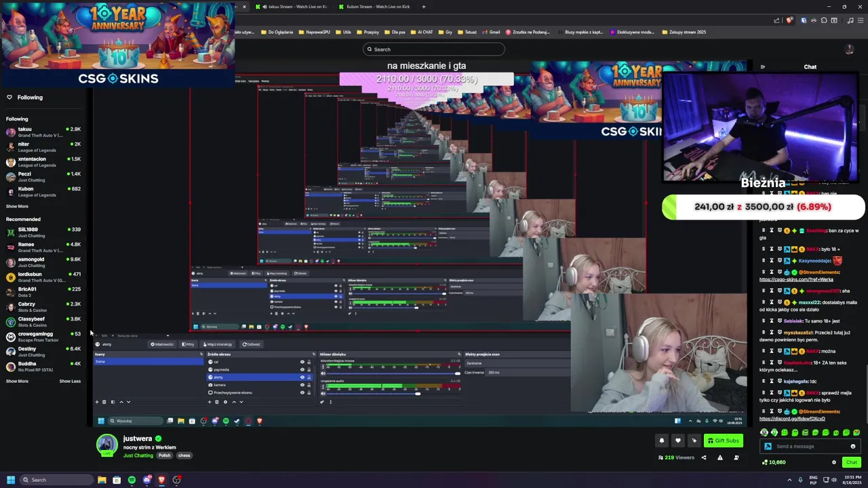This screenshot has height=488, width=868.
Task: Expand Following list with Show More
Action: pyautogui.click(x=17, y=206)
